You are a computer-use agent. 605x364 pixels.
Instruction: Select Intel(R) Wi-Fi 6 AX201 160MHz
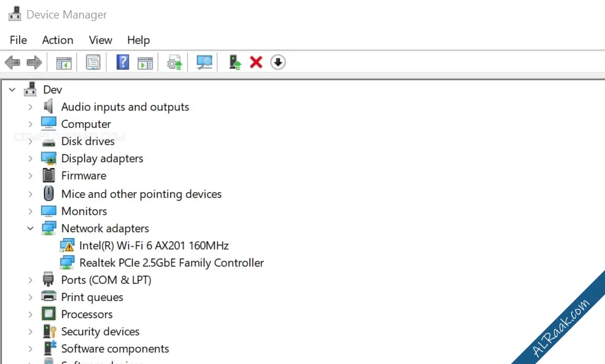pos(154,246)
